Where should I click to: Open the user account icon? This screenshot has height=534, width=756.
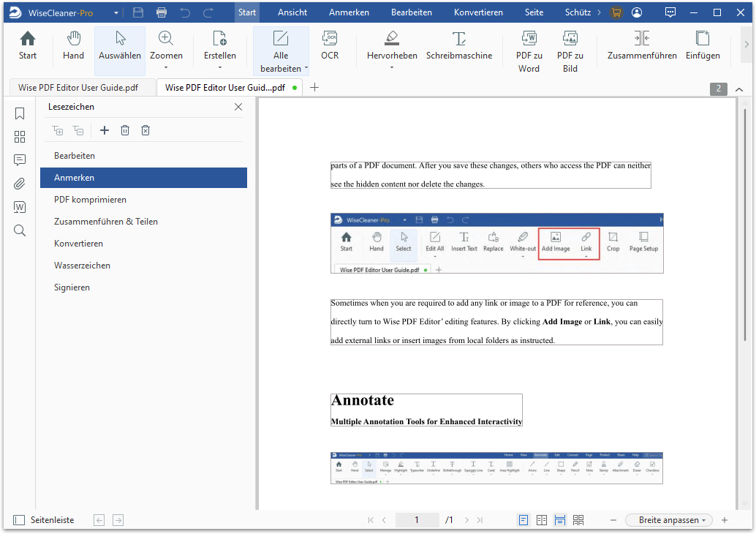pyautogui.click(x=637, y=12)
